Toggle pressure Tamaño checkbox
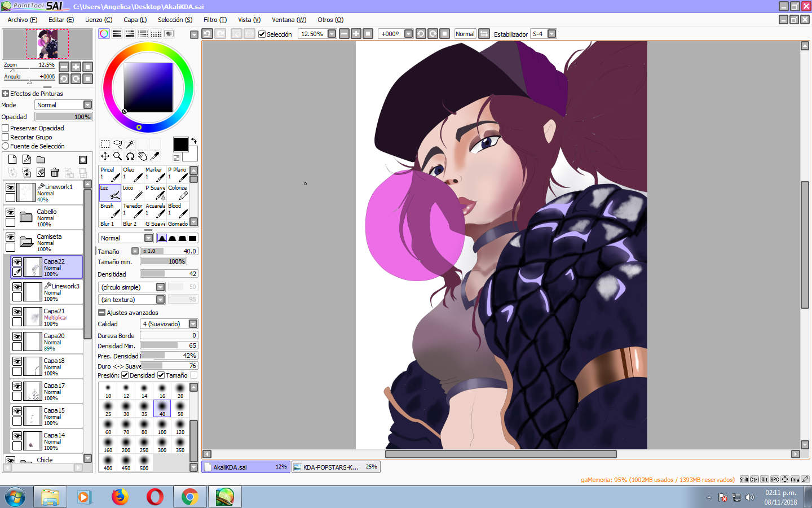Viewport: 812px width, 508px height. click(161, 375)
